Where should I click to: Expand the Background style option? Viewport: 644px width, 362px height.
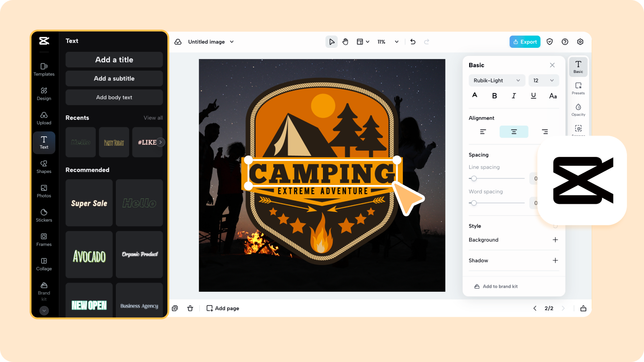pos(555,240)
